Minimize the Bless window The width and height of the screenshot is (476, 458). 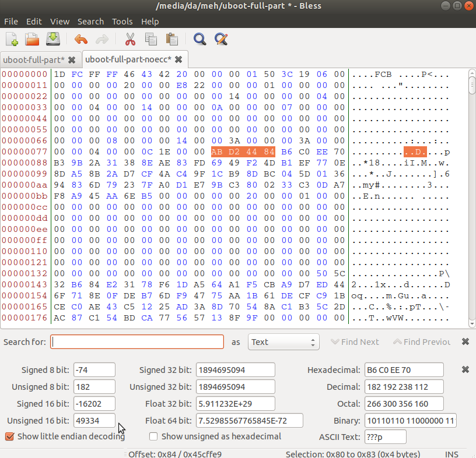446,6
